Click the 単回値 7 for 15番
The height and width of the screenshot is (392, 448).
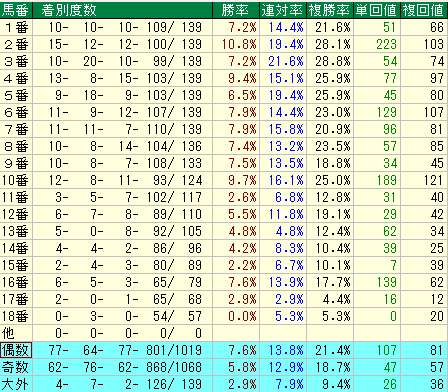tap(393, 265)
